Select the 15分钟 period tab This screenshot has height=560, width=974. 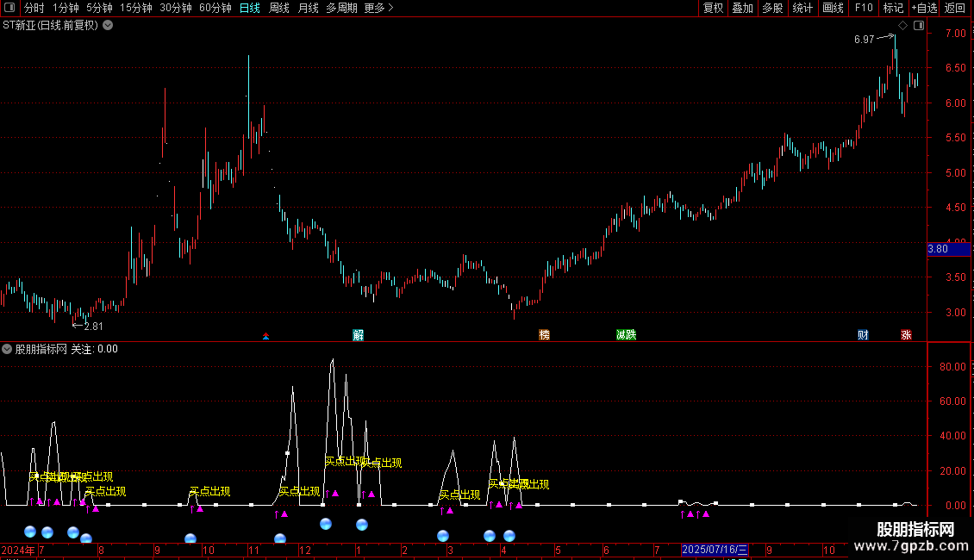point(136,8)
